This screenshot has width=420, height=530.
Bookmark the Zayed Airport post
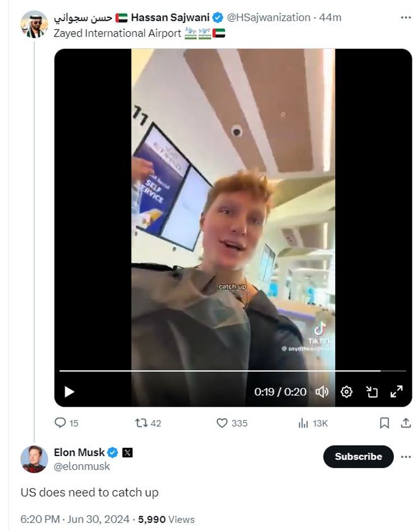pyautogui.click(x=384, y=423)
